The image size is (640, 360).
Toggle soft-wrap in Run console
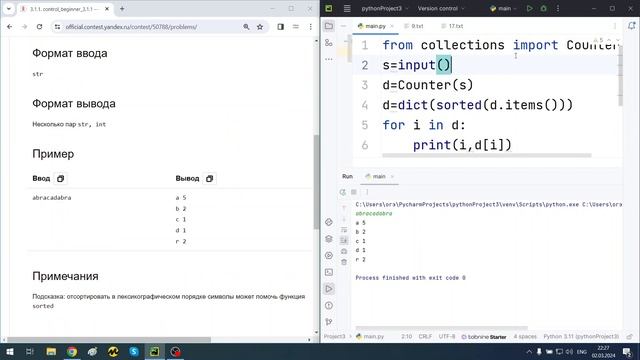pyautogui.click(x=344, y=230)
